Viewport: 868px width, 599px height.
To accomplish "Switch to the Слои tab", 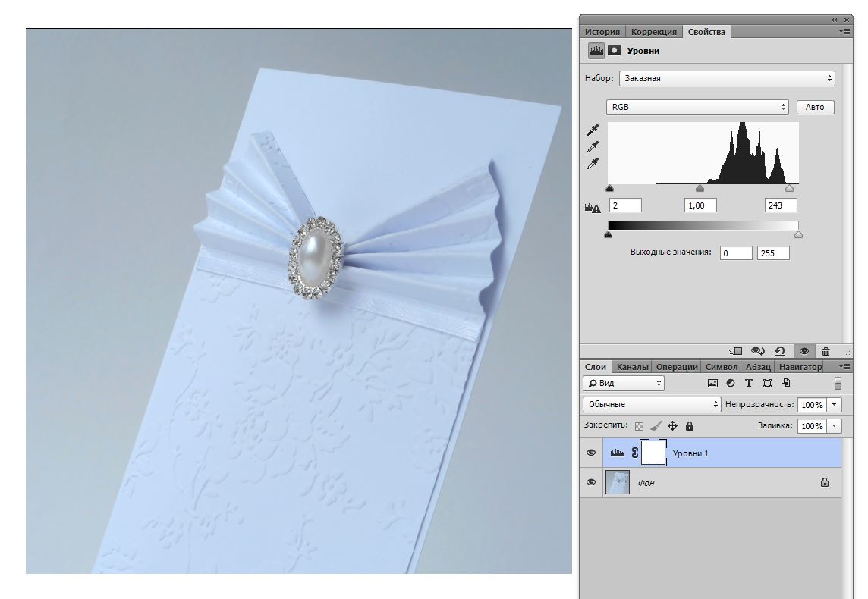I will coord(596,367).
